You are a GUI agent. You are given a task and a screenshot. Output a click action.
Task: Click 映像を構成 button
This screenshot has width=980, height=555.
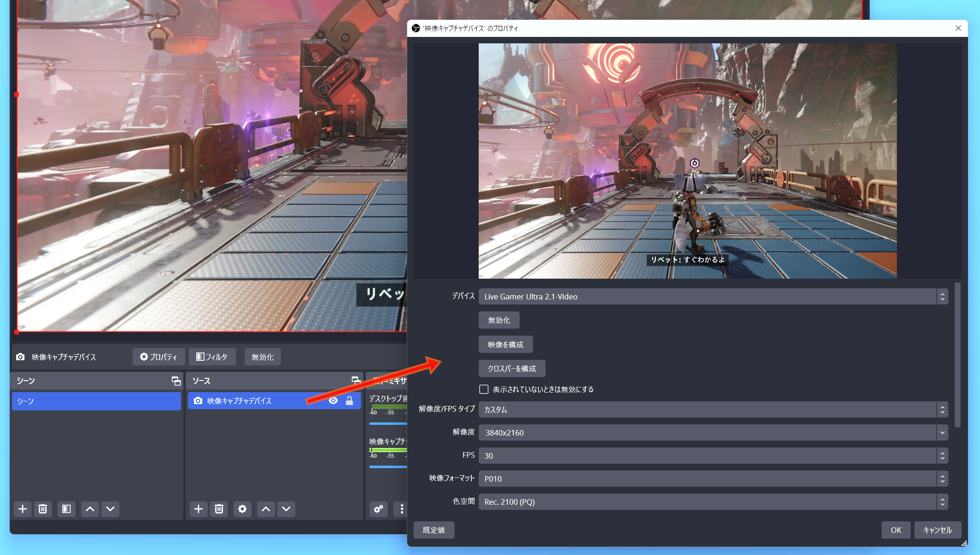(505, 345)
